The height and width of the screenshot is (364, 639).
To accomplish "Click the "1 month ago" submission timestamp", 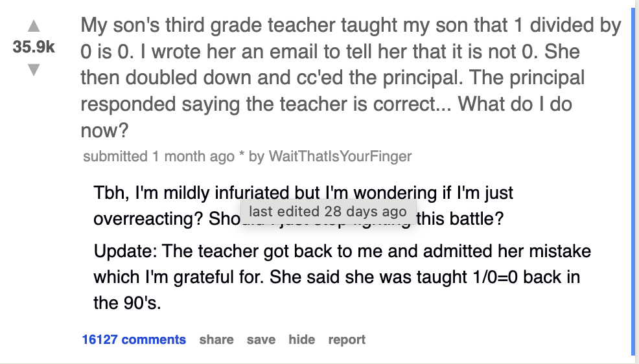I will (x=192, y=156).
